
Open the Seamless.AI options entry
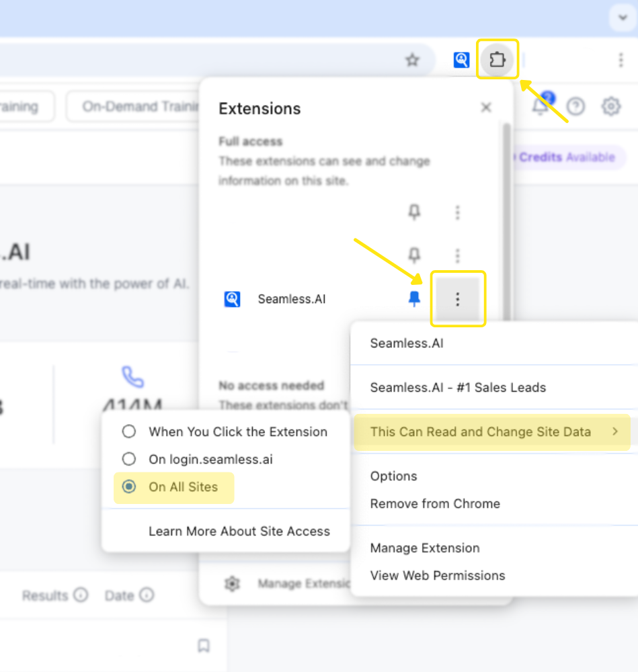[393, 476]
